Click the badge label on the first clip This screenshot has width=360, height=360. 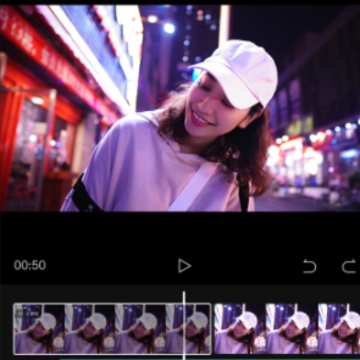coord(28,313)
